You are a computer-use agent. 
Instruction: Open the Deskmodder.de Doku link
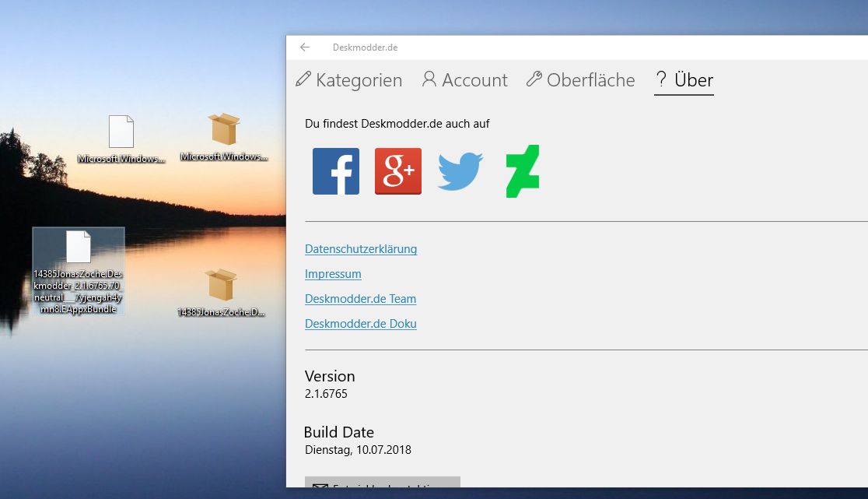point(361,324)
